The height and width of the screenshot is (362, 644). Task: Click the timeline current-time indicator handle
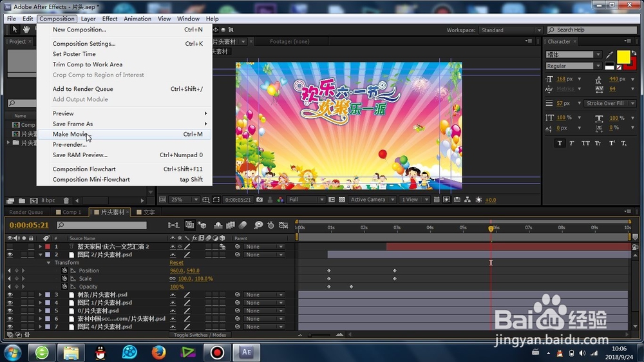click(x=491, y=228)
